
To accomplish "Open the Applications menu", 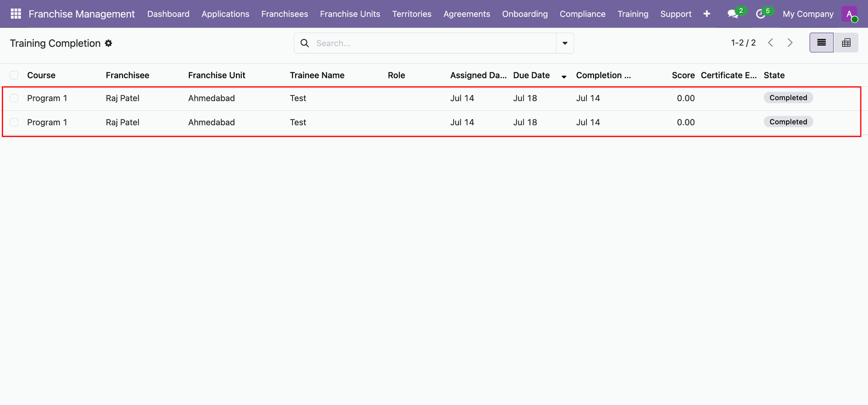I will coord(225,14).
